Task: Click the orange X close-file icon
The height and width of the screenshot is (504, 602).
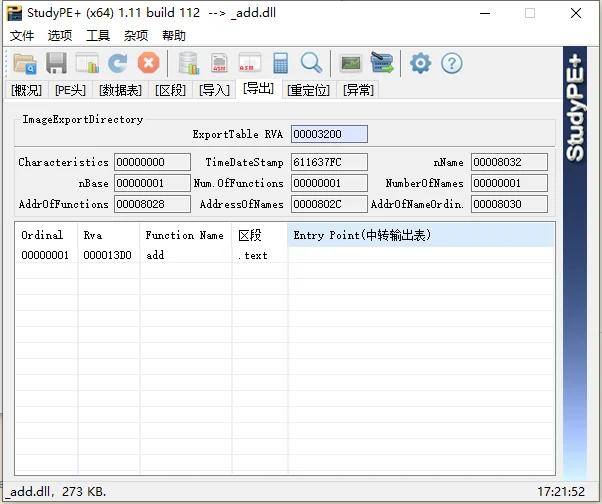Action: tap(149, 63)
